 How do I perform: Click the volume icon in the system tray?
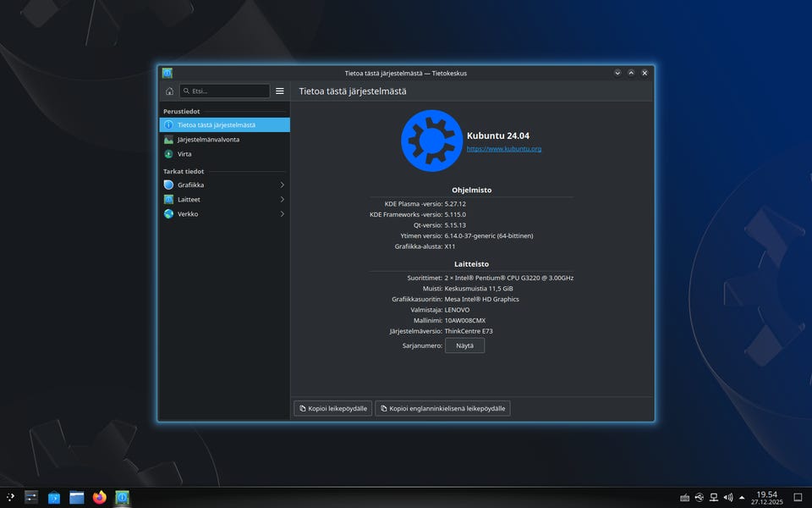click(x=728, y=497)
